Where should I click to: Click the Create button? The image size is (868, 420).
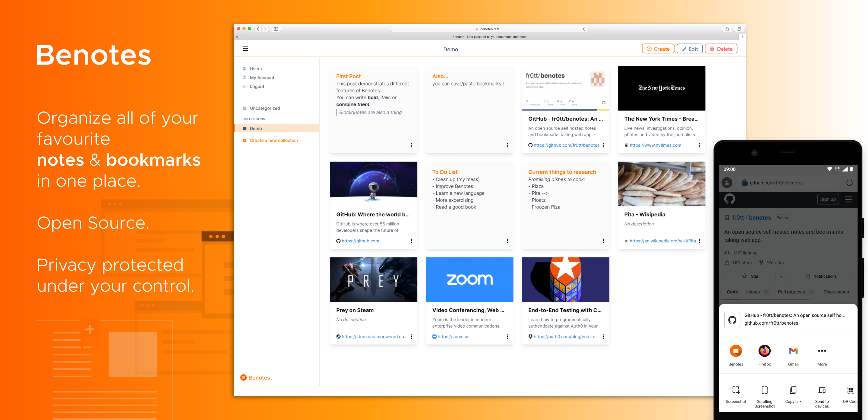point(658,49)
